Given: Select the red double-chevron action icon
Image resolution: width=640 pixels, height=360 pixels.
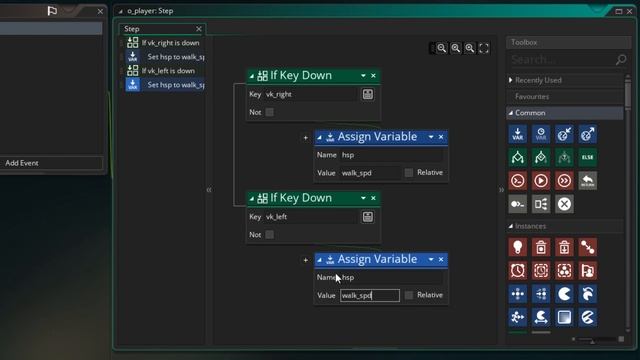Looking at the screenshot, I should point(564,180).
